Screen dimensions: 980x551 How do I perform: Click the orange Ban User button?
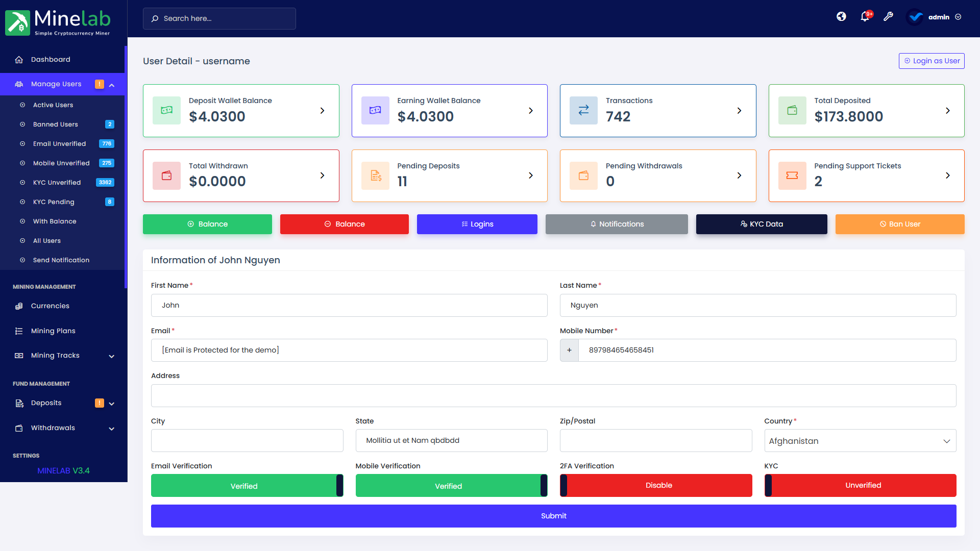(x=899, y=224)
